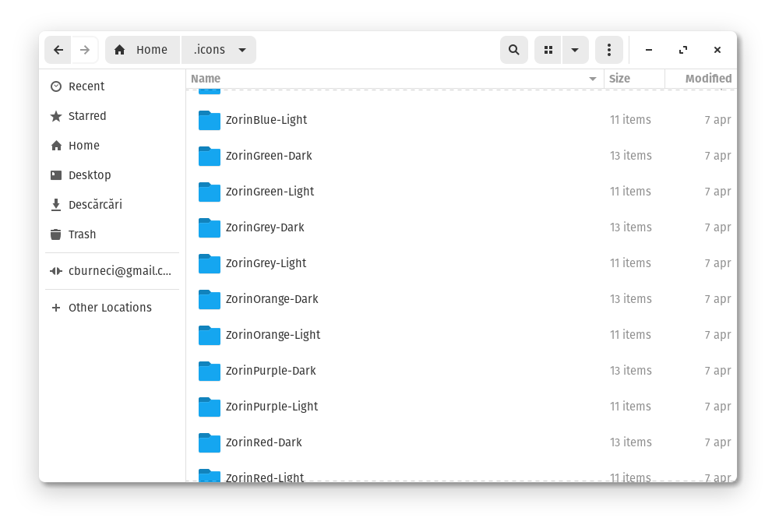The height and width of the screenshot is (532, 779).
Task: Open Trash in the sidebar
Action: coord(112,234)
